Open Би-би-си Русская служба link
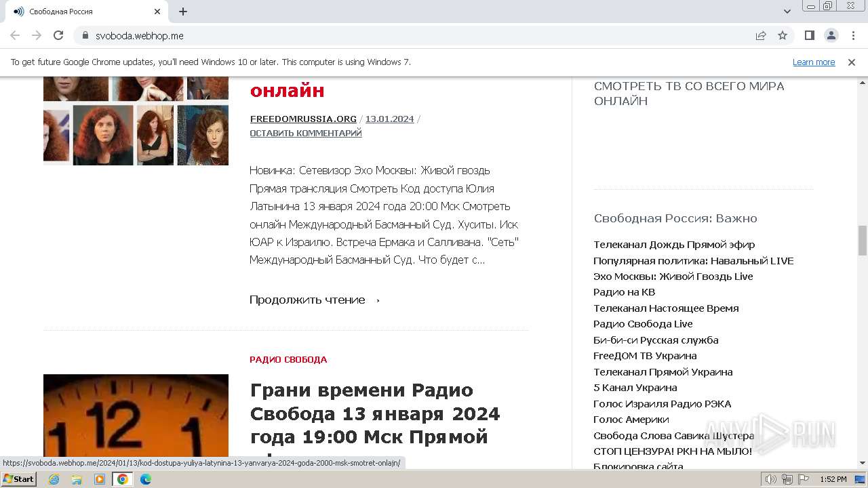This screenshot has height=488, width=868. click(x=656, y=340)
